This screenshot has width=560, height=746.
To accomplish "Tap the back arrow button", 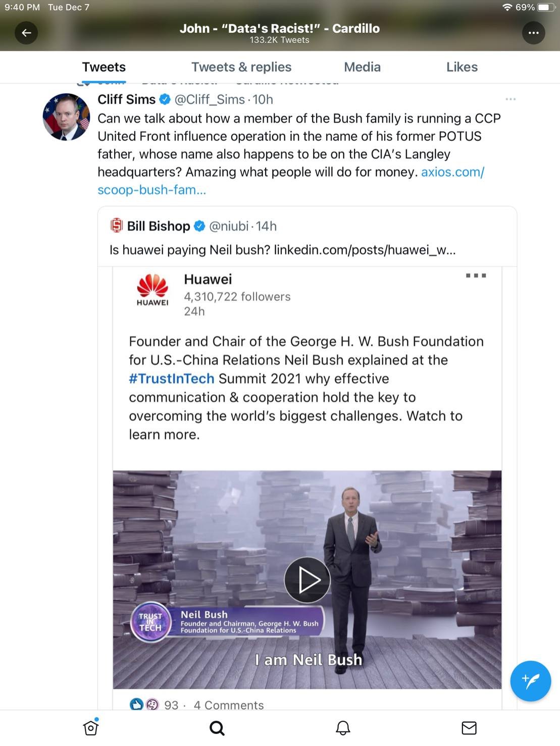I will (x=26, y=33).
